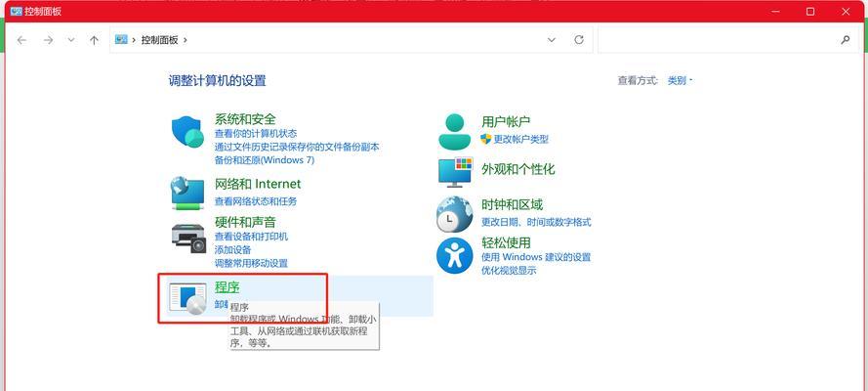Open 备份和还原(Windows 7) link

[264, 160]
